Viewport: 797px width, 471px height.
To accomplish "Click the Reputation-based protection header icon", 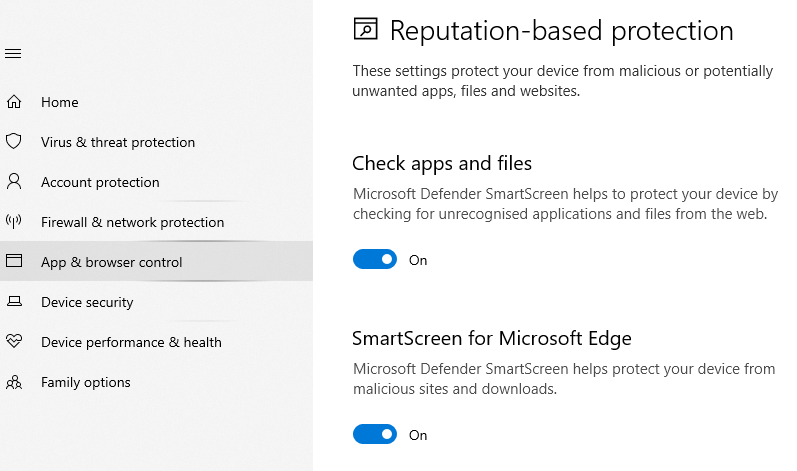I will (366, 30).
